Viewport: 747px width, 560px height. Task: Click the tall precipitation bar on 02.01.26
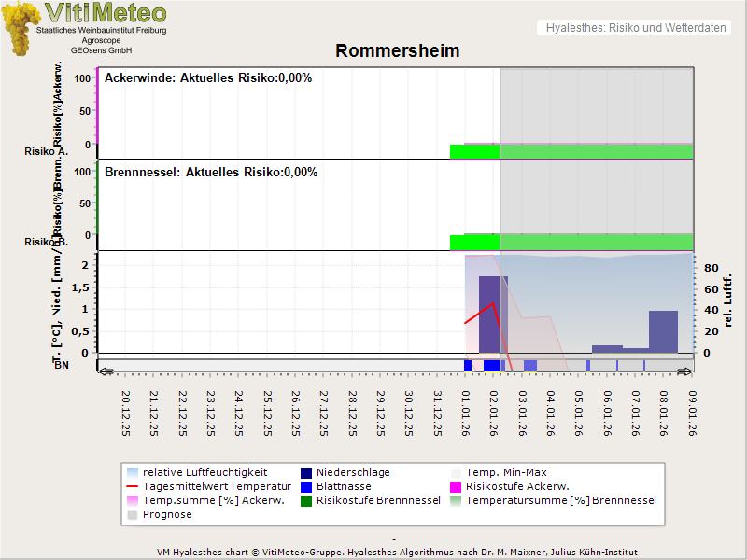[x=492, y=314]
